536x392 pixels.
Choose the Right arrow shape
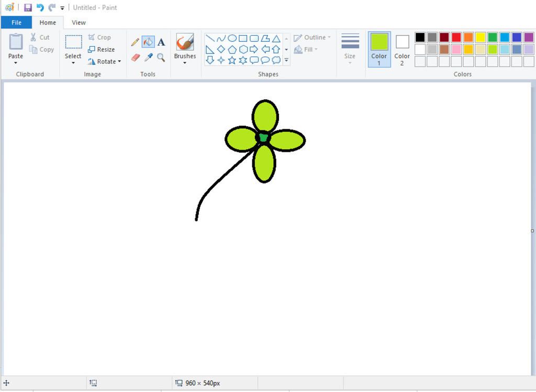pyautogui.click(x=254, y=50)
